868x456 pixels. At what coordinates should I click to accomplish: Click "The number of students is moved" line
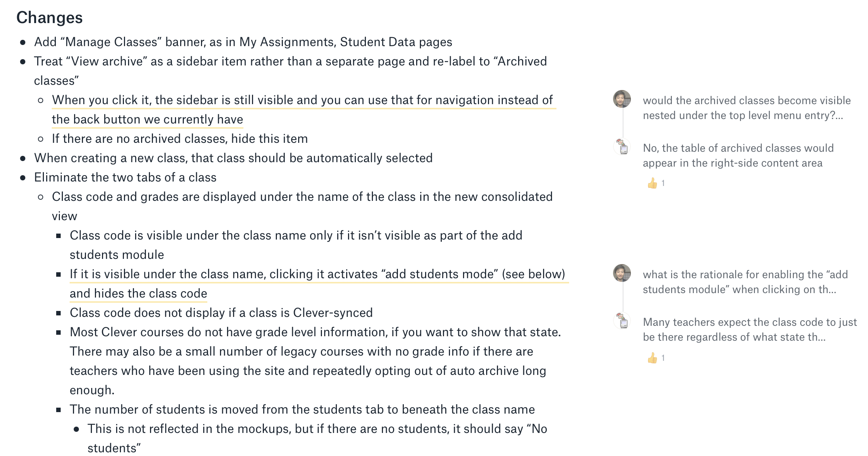(302, 410)
